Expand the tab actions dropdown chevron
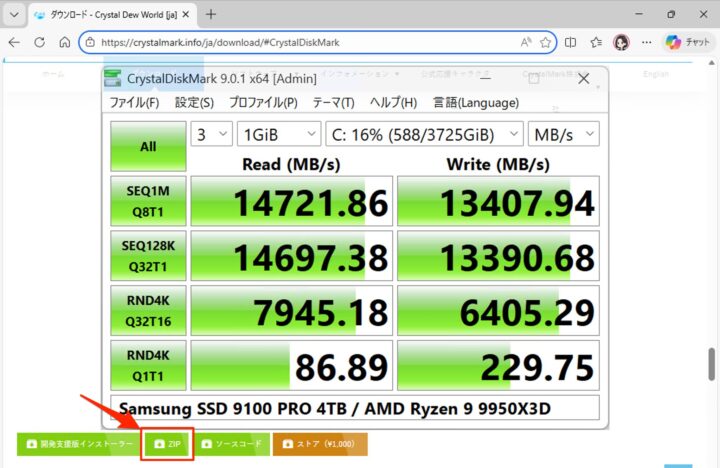Viewport: 720px width, 468px height. coord(13,15)
